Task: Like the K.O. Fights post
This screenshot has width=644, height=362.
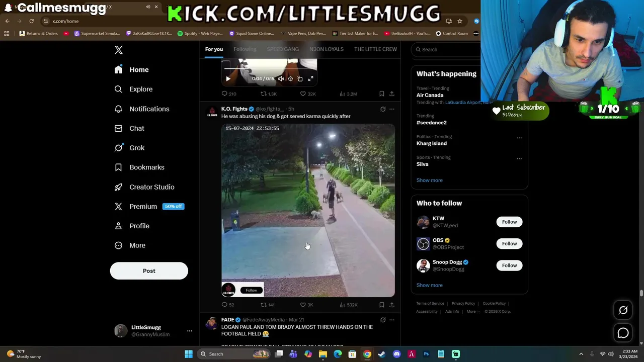Action: (x=307, y=305)
